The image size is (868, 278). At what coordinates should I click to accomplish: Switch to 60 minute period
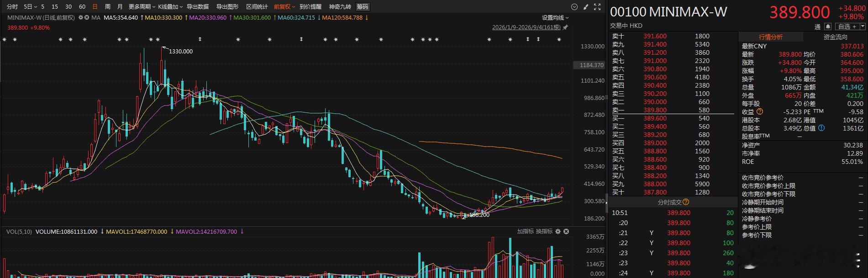[x=82, y=7]
